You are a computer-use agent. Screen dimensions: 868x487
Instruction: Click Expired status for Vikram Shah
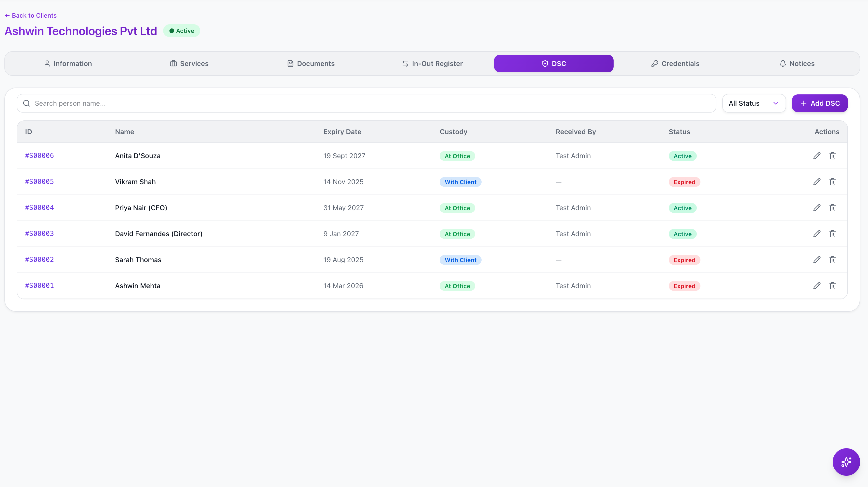coord(684,182)
